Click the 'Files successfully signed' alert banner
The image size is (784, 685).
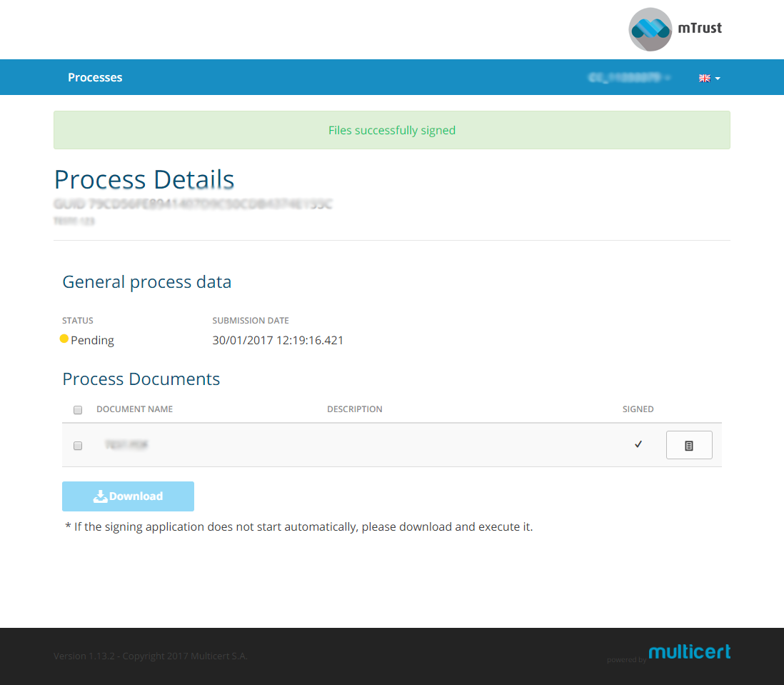point(391,130)
